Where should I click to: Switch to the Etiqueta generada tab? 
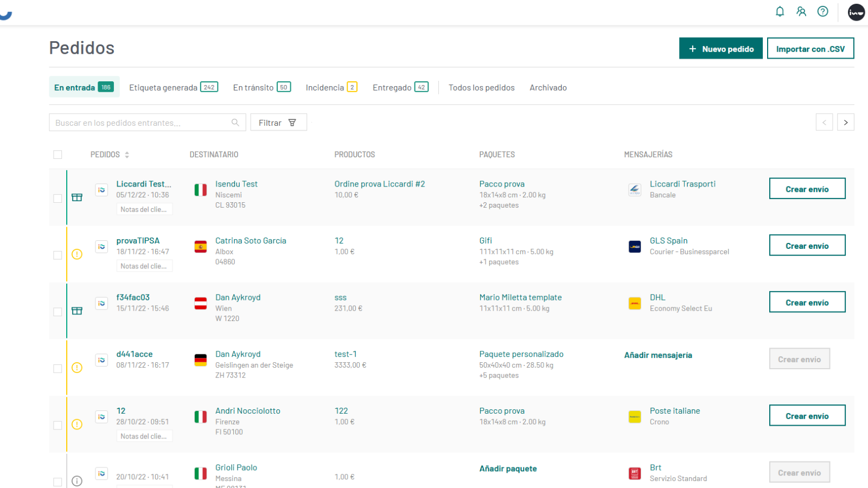174,87
